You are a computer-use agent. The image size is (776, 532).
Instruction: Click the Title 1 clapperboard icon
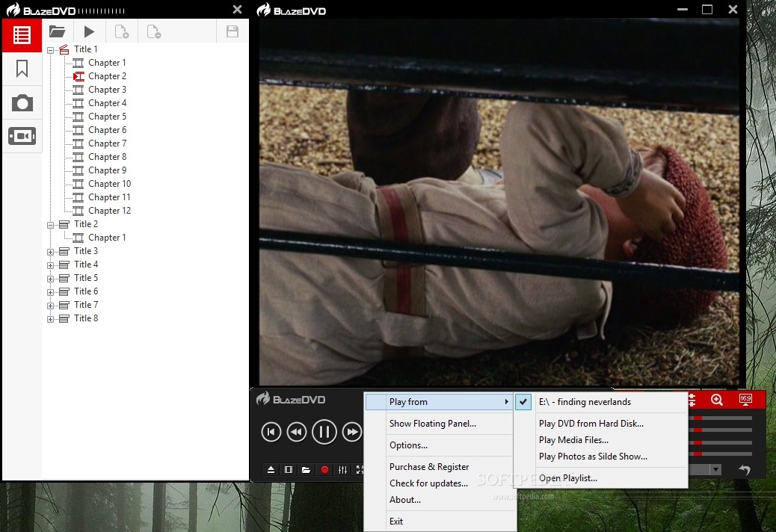coord(64,49)
